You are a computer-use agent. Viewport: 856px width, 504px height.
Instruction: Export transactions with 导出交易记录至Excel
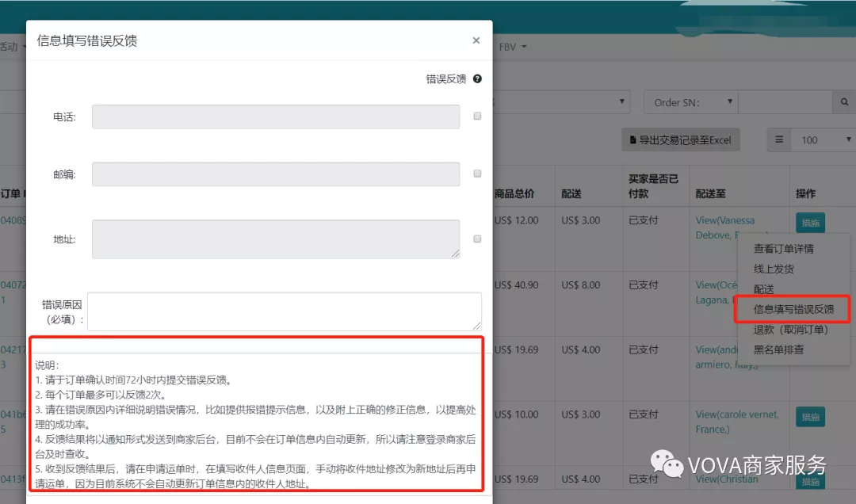click(x=680, y=139)
